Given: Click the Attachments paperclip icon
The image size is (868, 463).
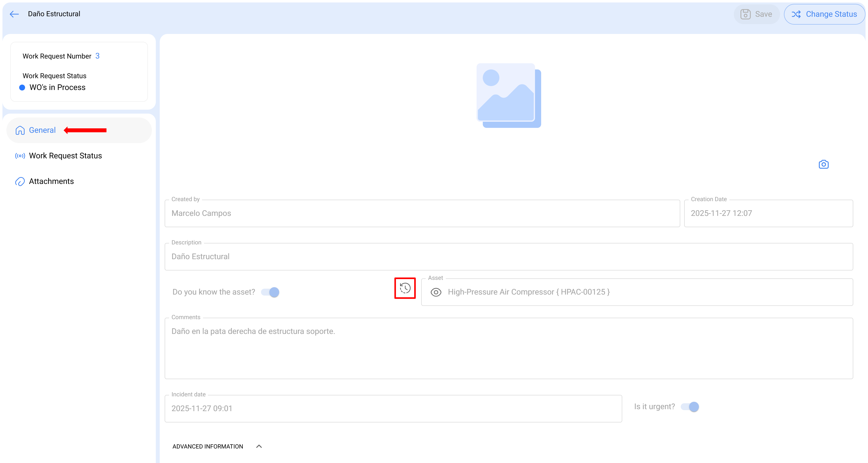Looking at the screenshot, I should tap(20, 181).
